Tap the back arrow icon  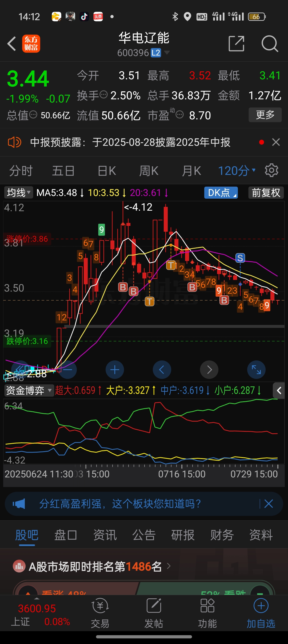pyautogui.click(x=12, y=44)
